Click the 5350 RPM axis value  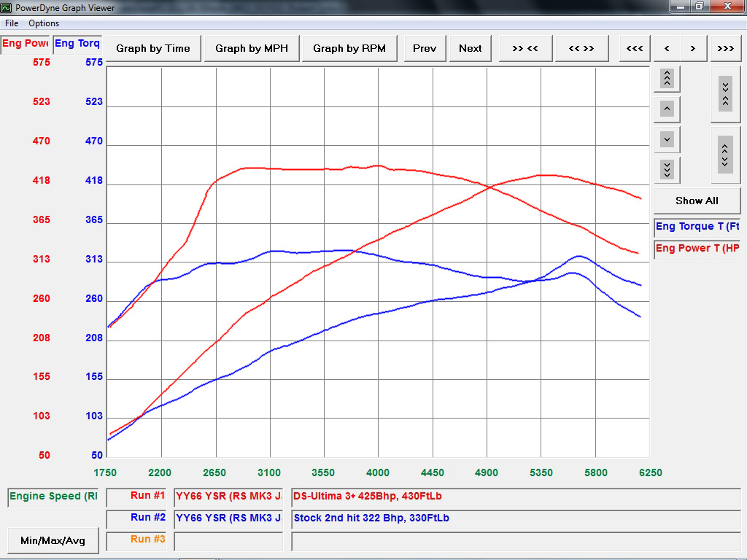542,472
